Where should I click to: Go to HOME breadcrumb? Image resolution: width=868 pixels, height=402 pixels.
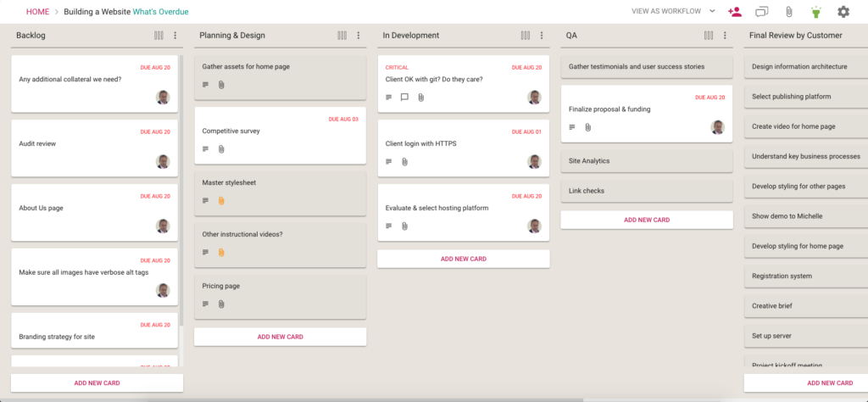click(37, 12)
